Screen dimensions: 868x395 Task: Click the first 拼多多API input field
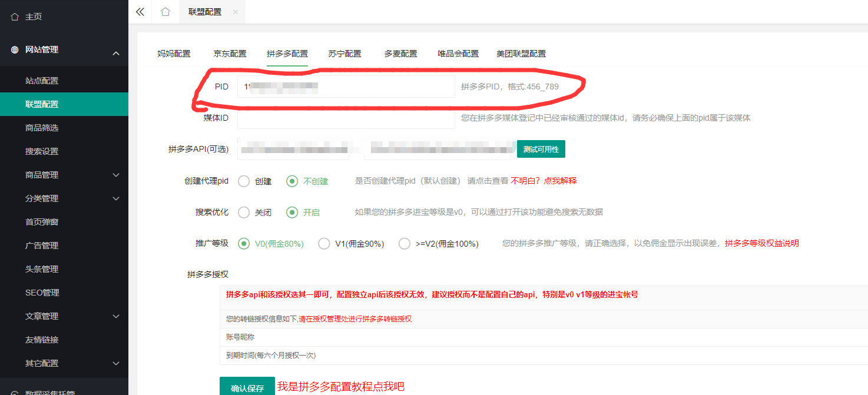pyautogui.click(x=293, y=149)
